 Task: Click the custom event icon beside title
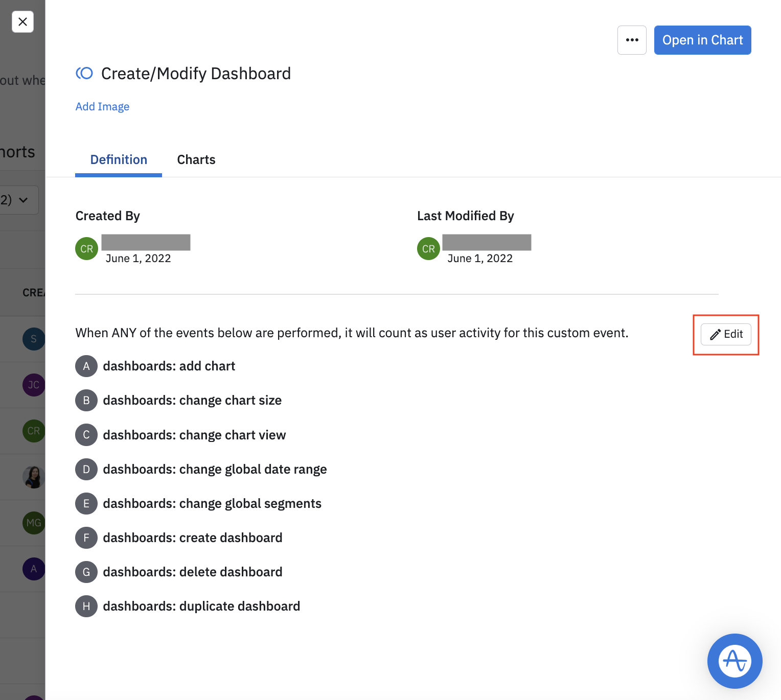click(x=84, y=74)
